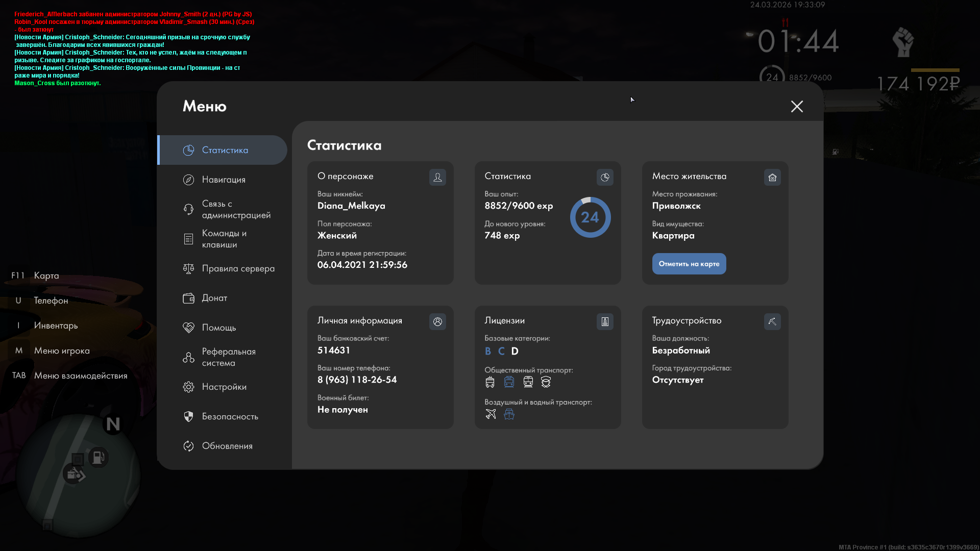Go to Правила сервера section
This screenshot has height=551, width=980.
pyautogui.click(x=238, y=268)
